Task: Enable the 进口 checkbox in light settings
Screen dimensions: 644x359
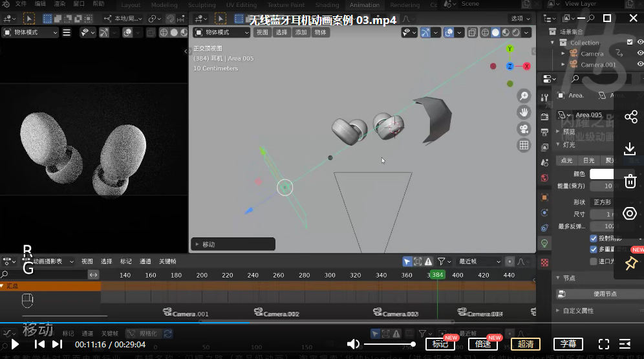Action: (x=594, y=261)
